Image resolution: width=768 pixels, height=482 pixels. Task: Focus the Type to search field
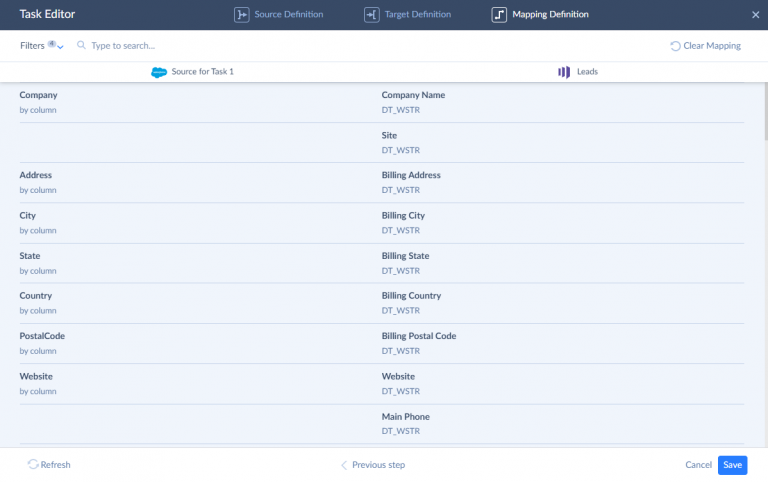[200, 46]
